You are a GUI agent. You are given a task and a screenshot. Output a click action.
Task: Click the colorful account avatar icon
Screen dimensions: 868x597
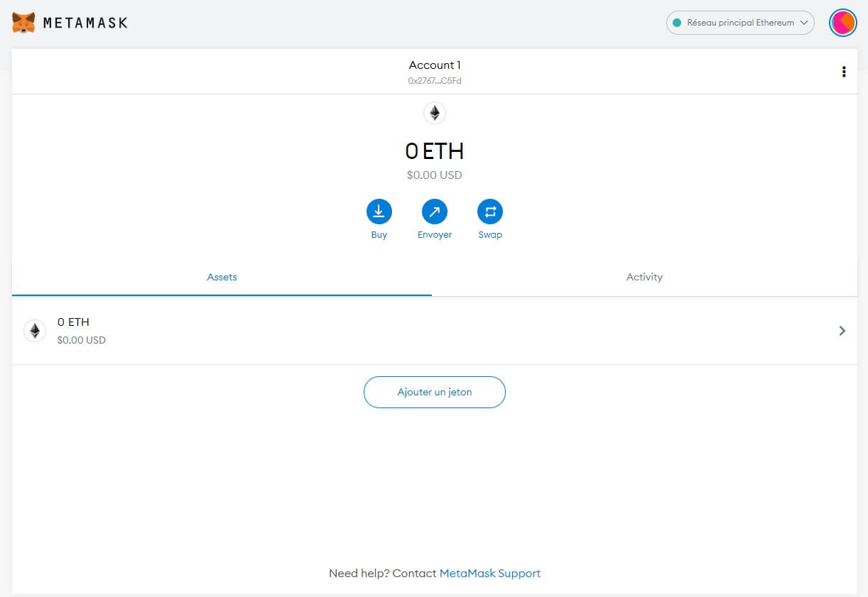842,23
